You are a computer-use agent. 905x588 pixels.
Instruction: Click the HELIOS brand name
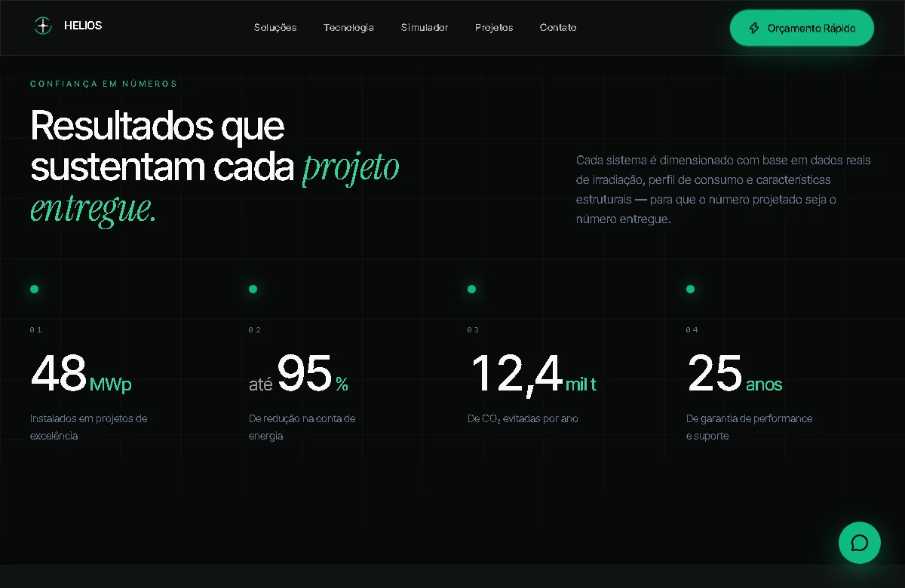pos(83,26)
